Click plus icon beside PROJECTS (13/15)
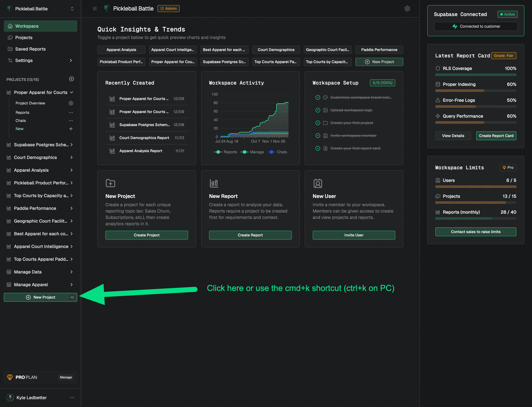Screen dimensions: 532x407 (x=71, y=79)
